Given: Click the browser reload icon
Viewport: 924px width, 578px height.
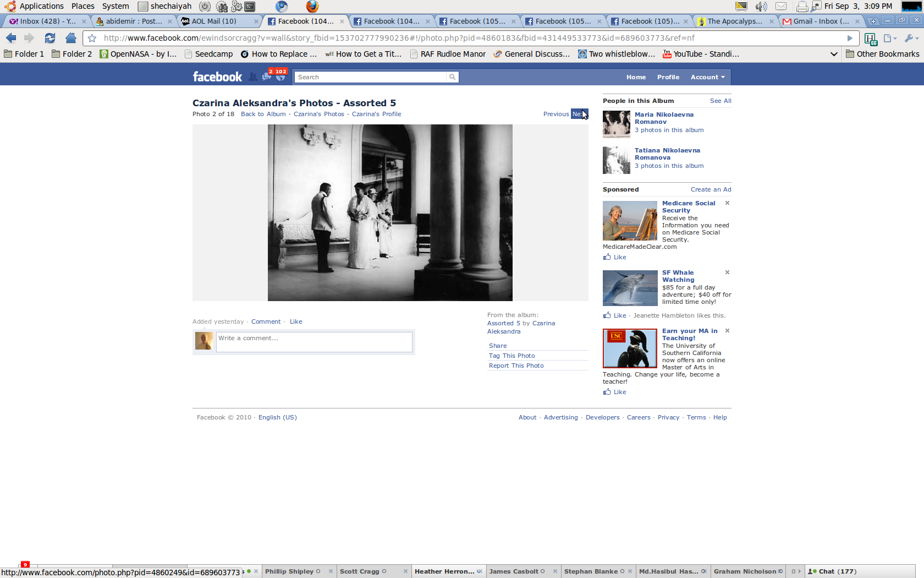Looking at the screenshot, I should 50,38.
